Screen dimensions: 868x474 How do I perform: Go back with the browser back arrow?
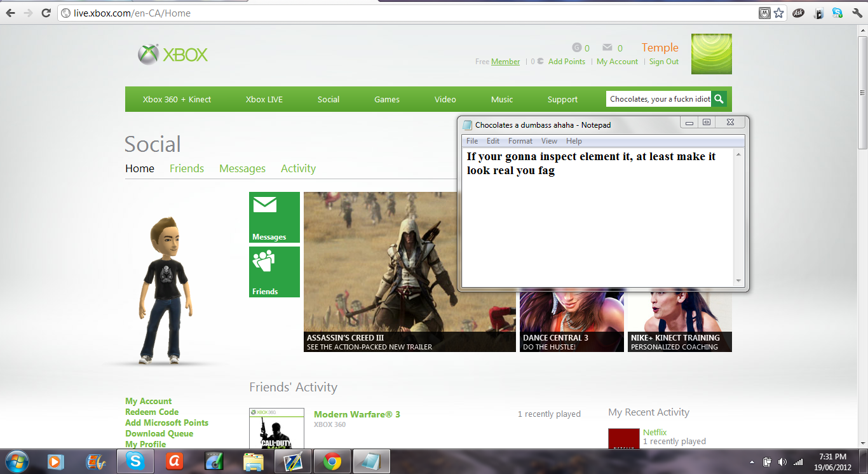click(x=11, y=13)
